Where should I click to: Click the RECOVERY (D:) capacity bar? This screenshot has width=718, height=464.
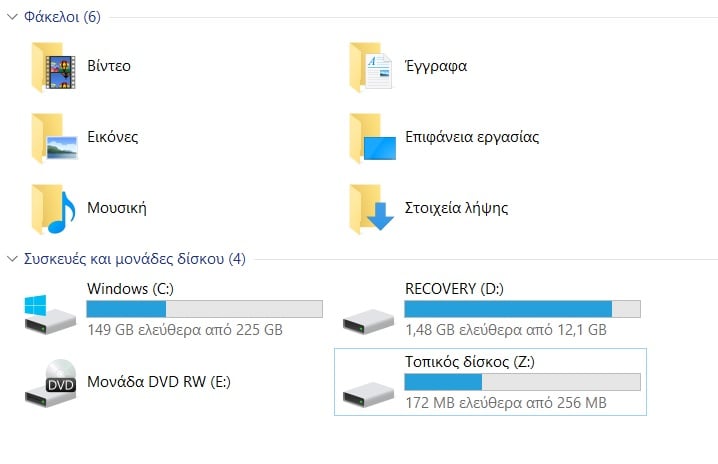[x=522, y=308]
